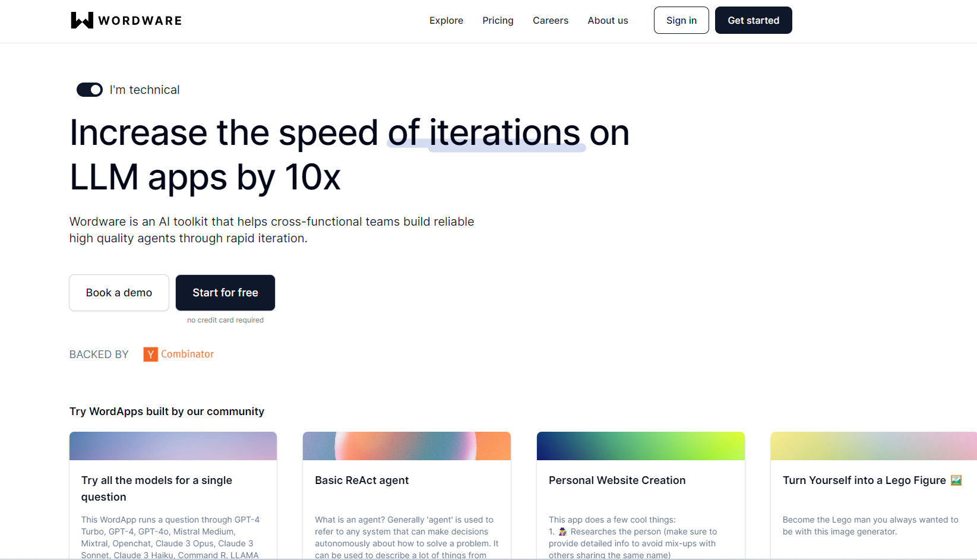Go to the Pricing page
The image size is (977, 560).
[498, 20]
